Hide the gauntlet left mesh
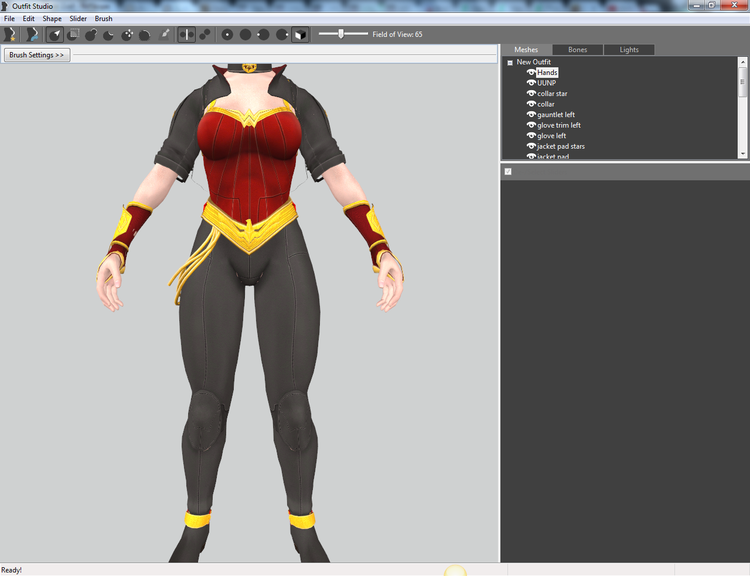The image size is (750, 576). pyautogui.click(x=531, y=114)
